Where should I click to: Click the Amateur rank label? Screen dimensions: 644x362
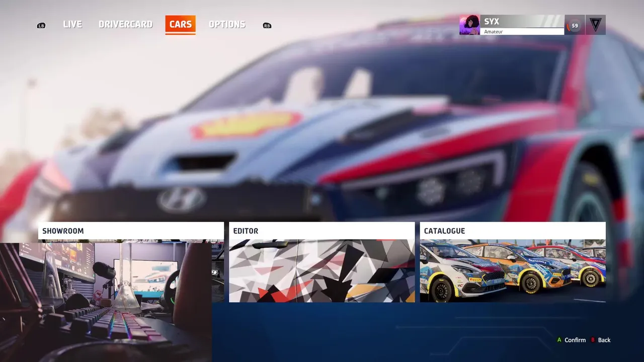coord(494,32)
